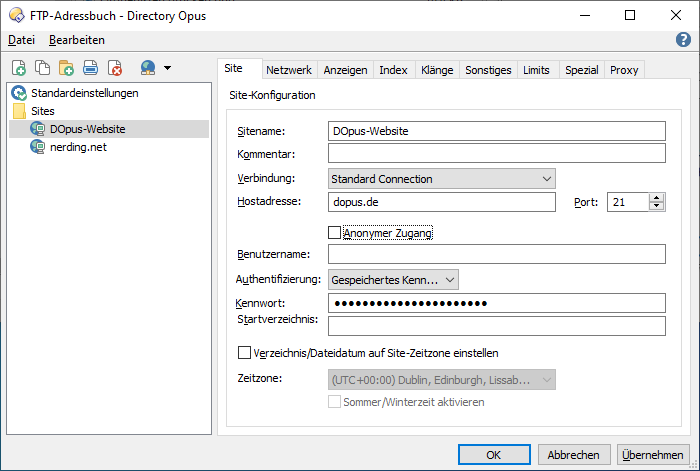700x471 pixels.
Task: Click the Kommentar input field
Action: click(497, 153)
